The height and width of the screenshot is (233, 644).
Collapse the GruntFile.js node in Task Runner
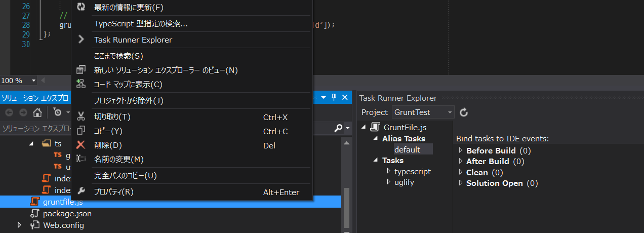pos(364,127)
